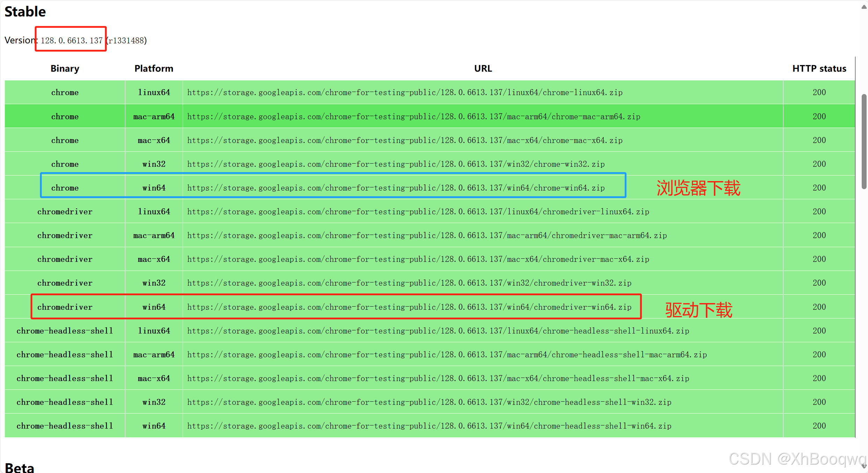Click the chromedriver win32 zip URL

[409, 283]
